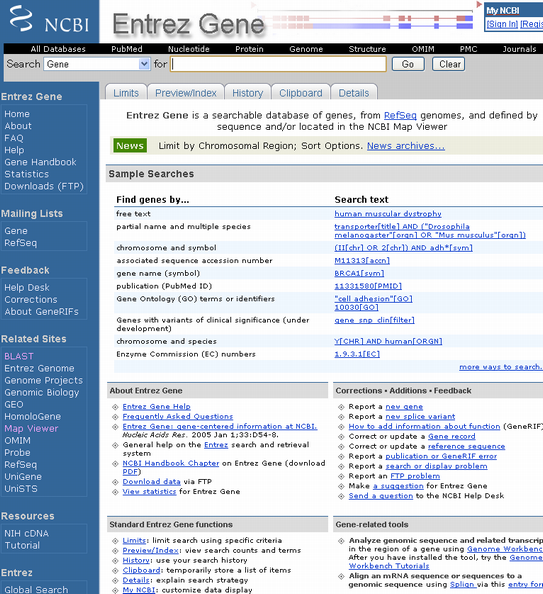Click the BRCA1[sym] sample search
The image size is (543, 594).
(x=359, y=274)
